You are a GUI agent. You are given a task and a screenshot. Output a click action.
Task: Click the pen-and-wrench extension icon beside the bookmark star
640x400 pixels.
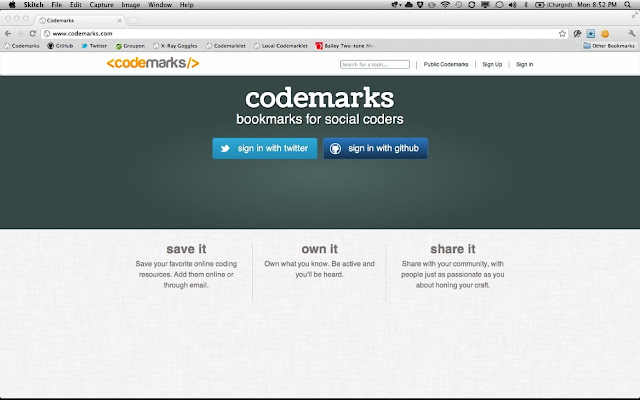click(x=577, y=33)
